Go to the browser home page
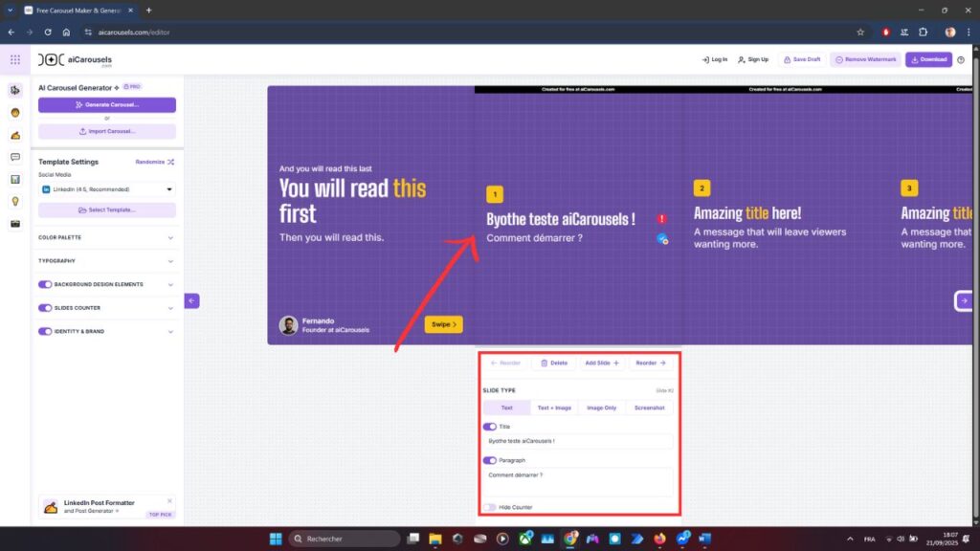Screen dimensions: 980x551 click(66, 33)
